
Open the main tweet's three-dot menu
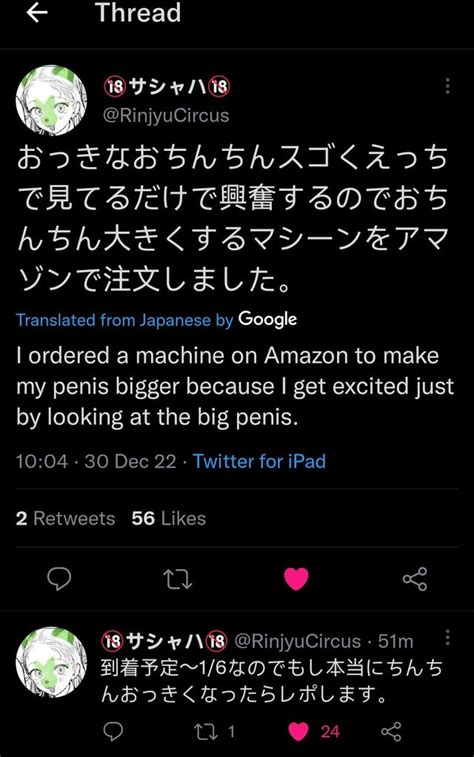pyautogui.click(x=447, y=85)
